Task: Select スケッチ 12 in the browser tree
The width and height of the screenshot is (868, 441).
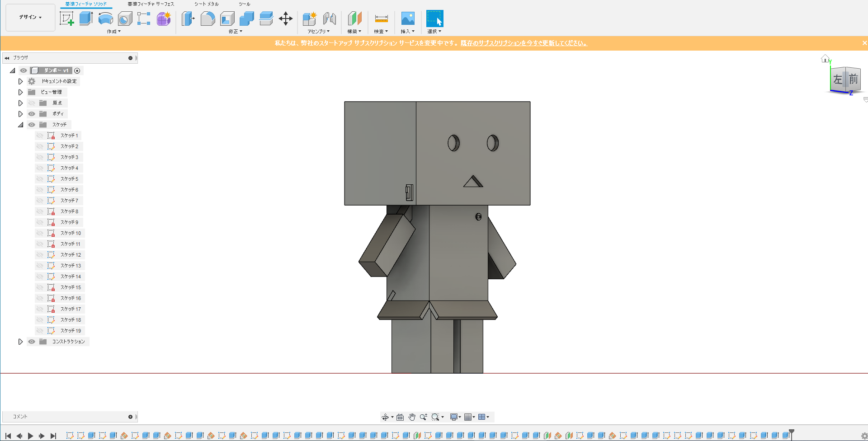Action: (x=71, y=255)
